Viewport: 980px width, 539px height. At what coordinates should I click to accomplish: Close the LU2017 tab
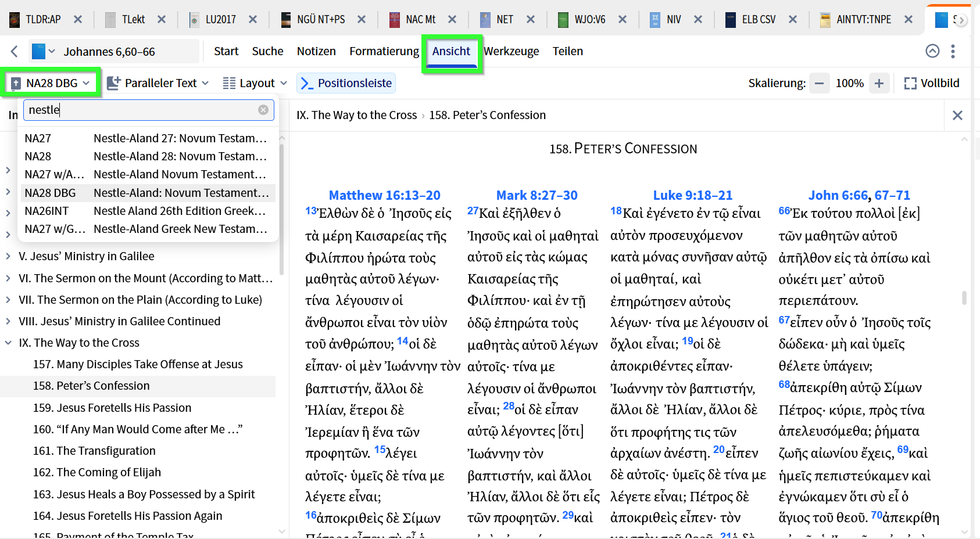point(253,19)
